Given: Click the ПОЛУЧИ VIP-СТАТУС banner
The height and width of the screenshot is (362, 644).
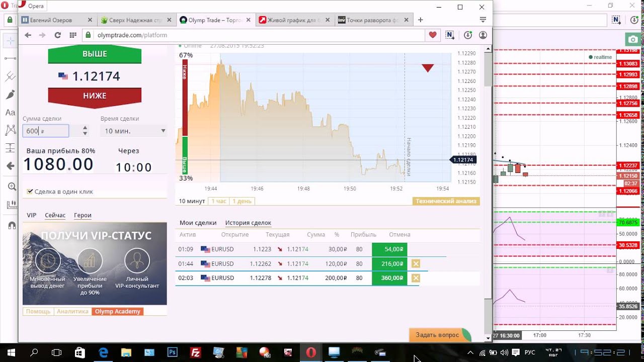Looking at the screenshot, I should coord(95,263).
